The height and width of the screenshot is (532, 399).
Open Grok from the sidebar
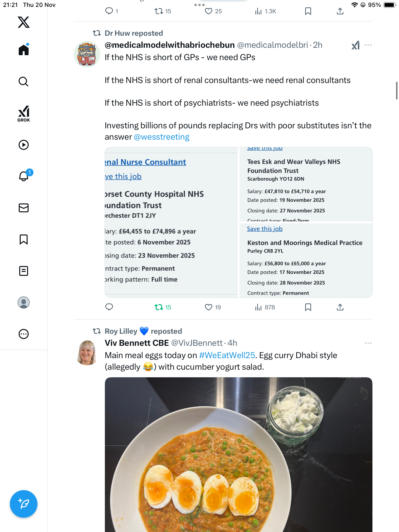tap(24, 114)
